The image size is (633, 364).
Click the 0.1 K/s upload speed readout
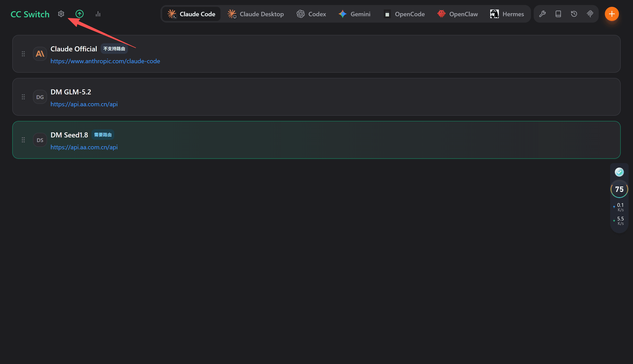click(619, 207)
